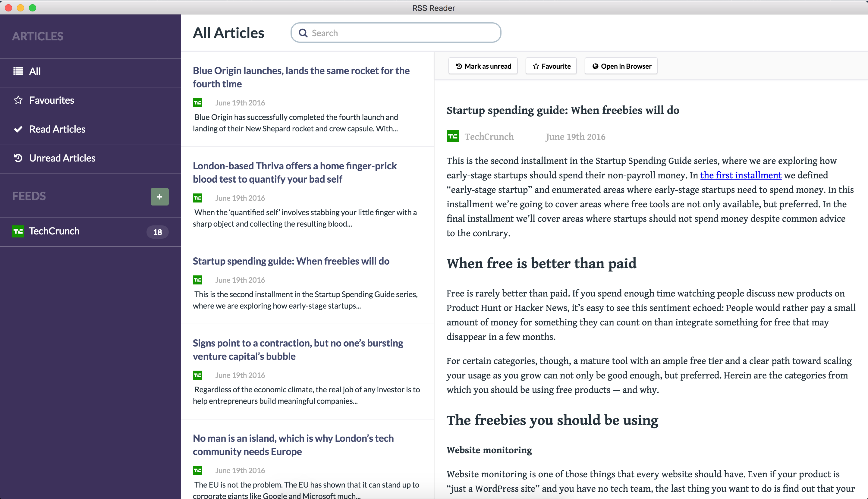Click the magnifier icon in search bar
Screen dimensions: 868x499
pos(303,33)
